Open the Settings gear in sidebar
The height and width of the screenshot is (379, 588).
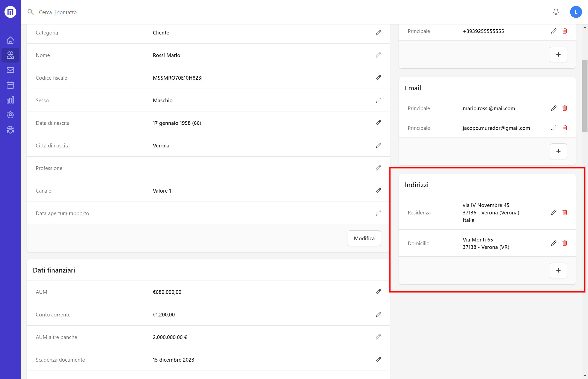tap(10, 115)
